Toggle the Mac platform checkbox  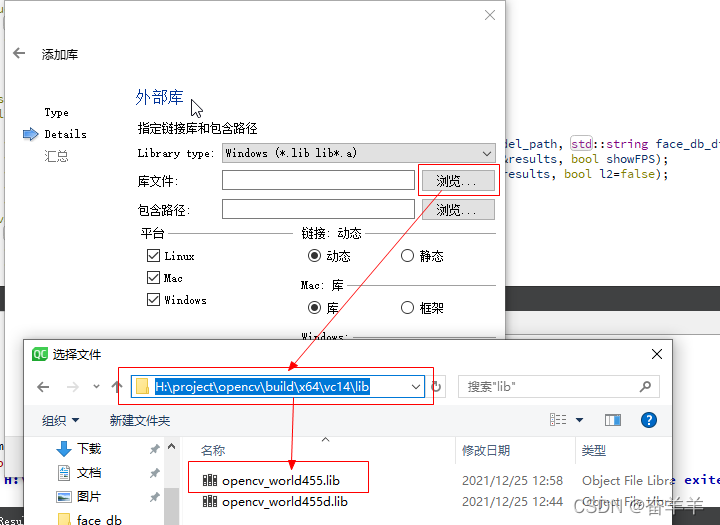[x=153, y=277]
